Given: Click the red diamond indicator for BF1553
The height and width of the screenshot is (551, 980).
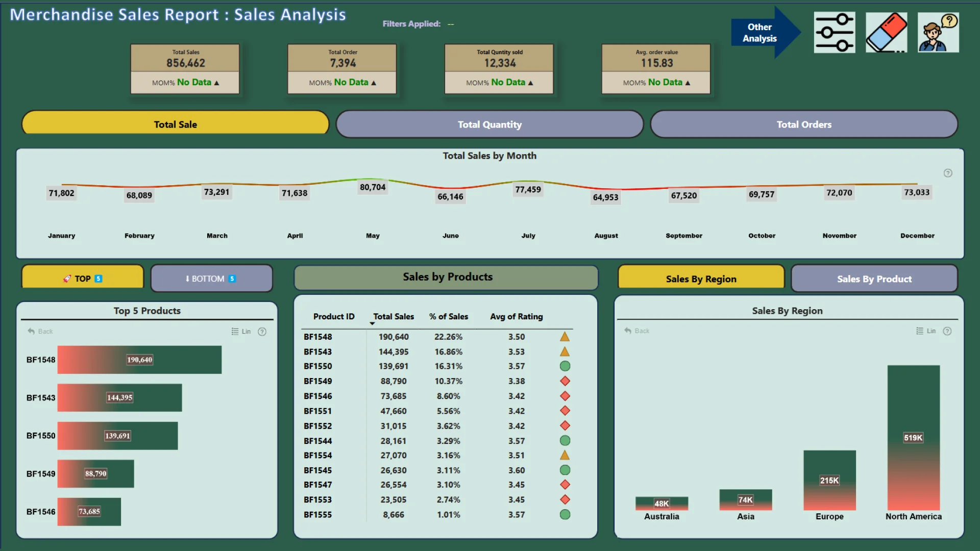Looking at the screenshot, I should pos(565,499).
